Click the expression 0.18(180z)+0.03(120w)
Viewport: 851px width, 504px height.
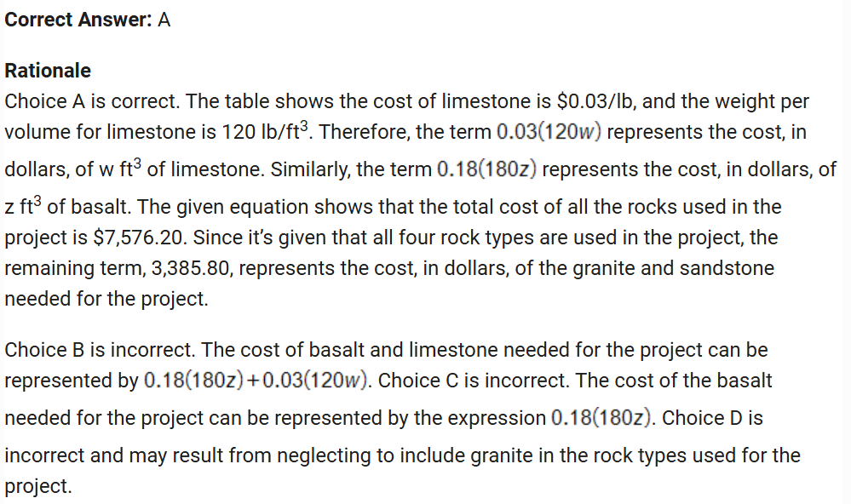256,381
